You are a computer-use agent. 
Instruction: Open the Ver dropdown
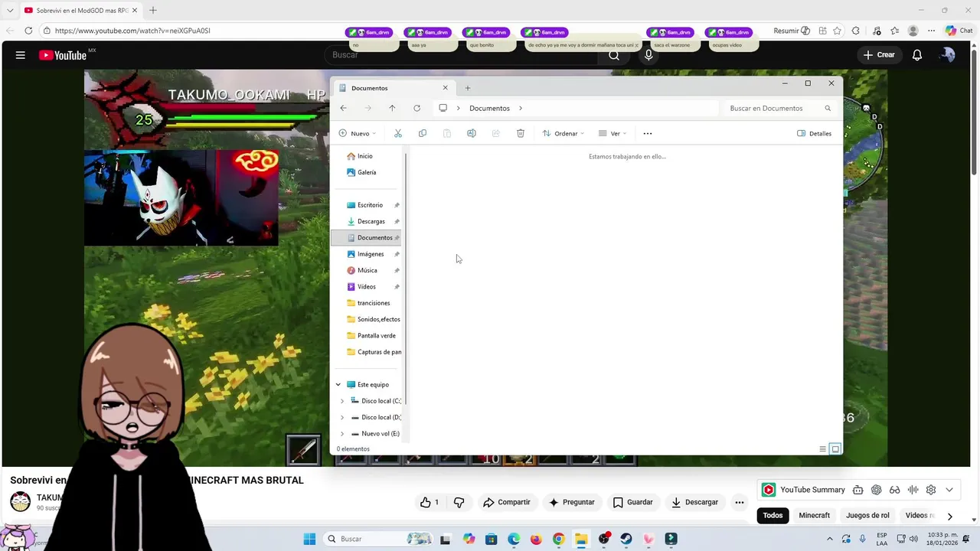pos(612,133)
